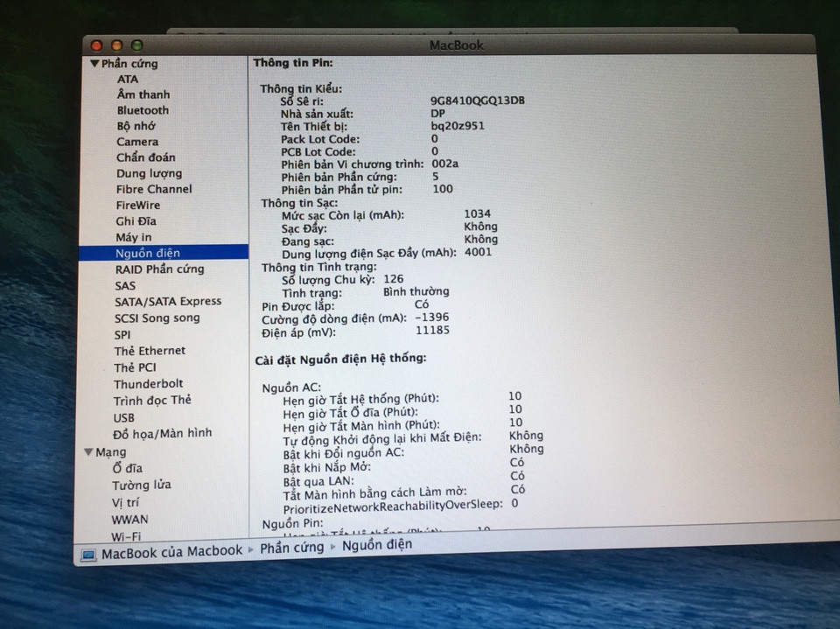Select the highlighted Nguồn điện power entry
840x629 pixels.
[x=164, y=253]
